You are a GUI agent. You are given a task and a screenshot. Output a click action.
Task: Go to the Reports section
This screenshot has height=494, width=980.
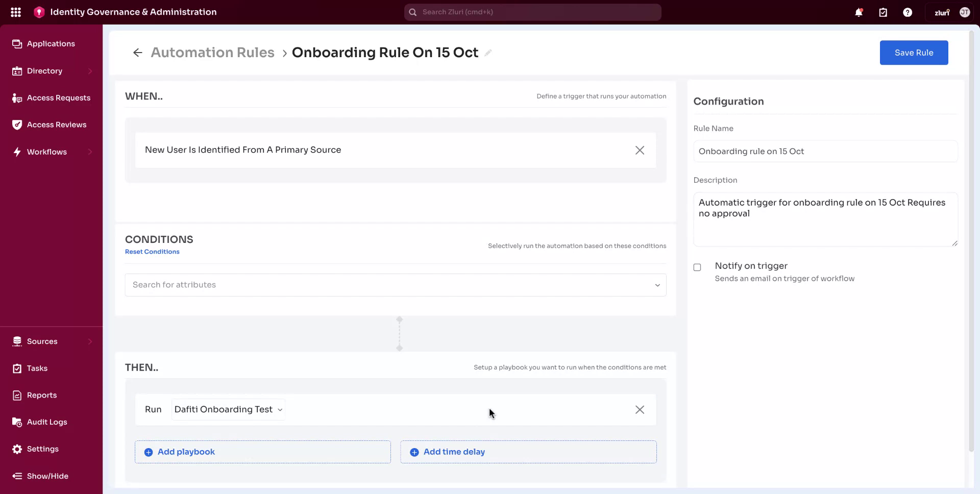click(41, 395)
